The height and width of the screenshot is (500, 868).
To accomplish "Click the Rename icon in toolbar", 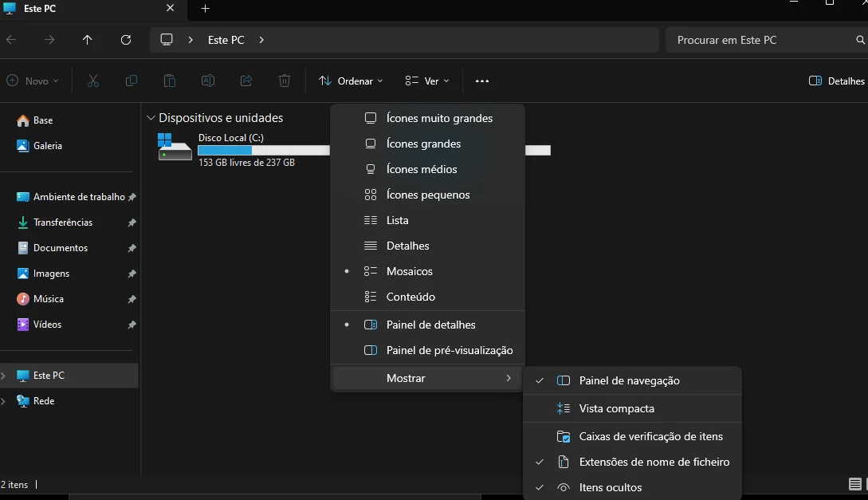I will [207, 81].
